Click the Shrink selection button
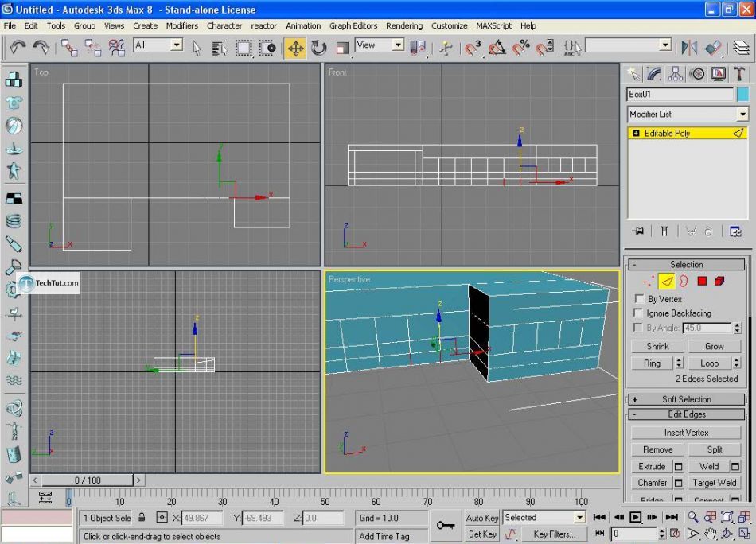This screenshot has height=544, width=756. coord(657,347)
